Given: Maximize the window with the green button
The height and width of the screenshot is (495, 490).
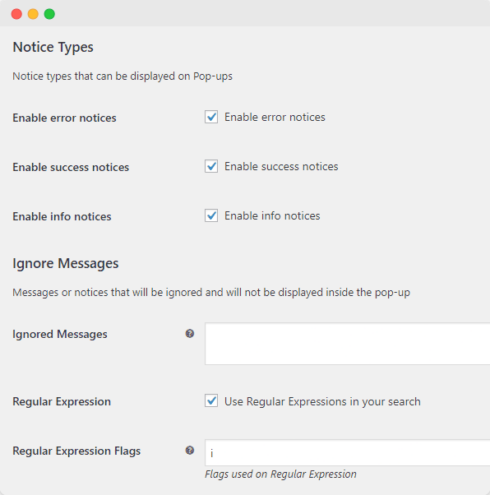Looking at the screenshot, I should [49, 14].
